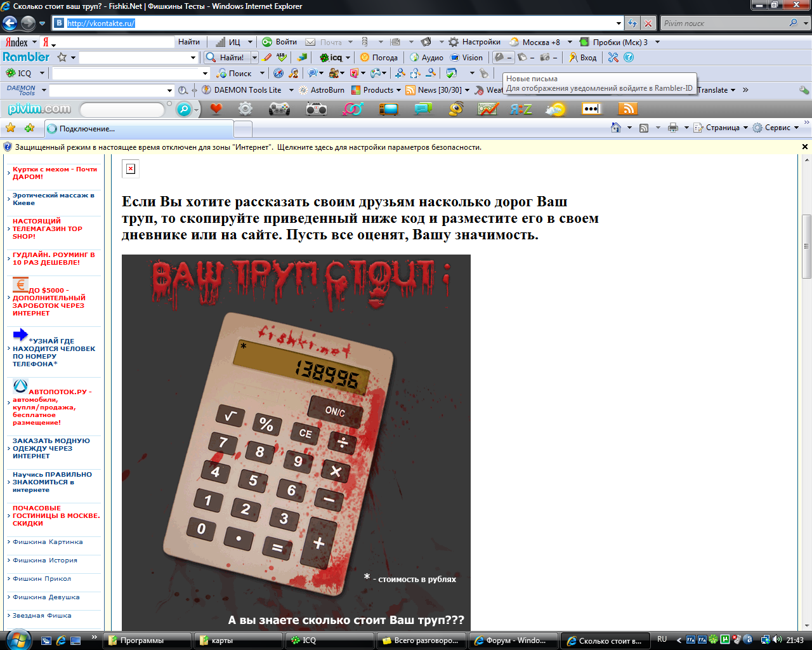Image resolution: width=812 pixels, height=650 pixels.
Task: Expand the Яndex logo dropdown
Action: 34,42
